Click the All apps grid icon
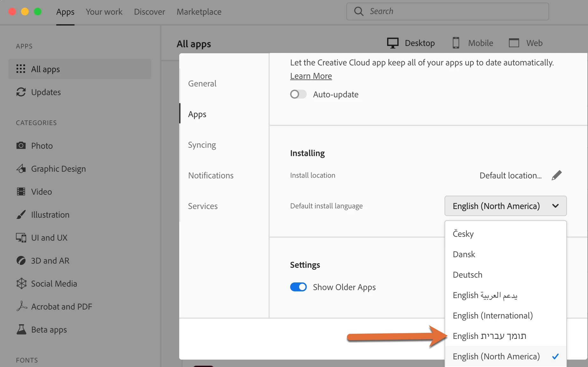Viewport: 588px width, 367px height. [x=21, y=69]
